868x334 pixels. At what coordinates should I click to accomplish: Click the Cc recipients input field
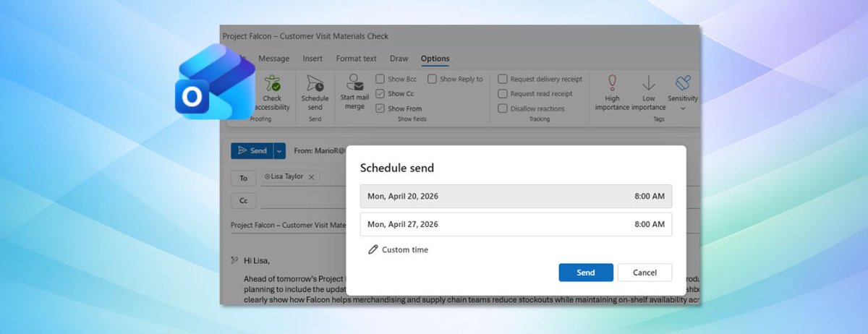click(304, 200)
